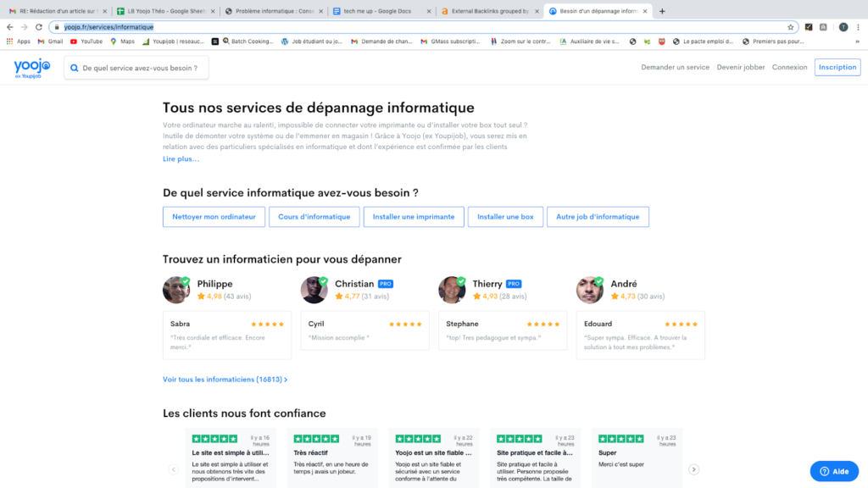Screen dimensions: 868x488
Task: Focus the 'De quel service avez-vous besoin ?' search
Action: (136, 68)
